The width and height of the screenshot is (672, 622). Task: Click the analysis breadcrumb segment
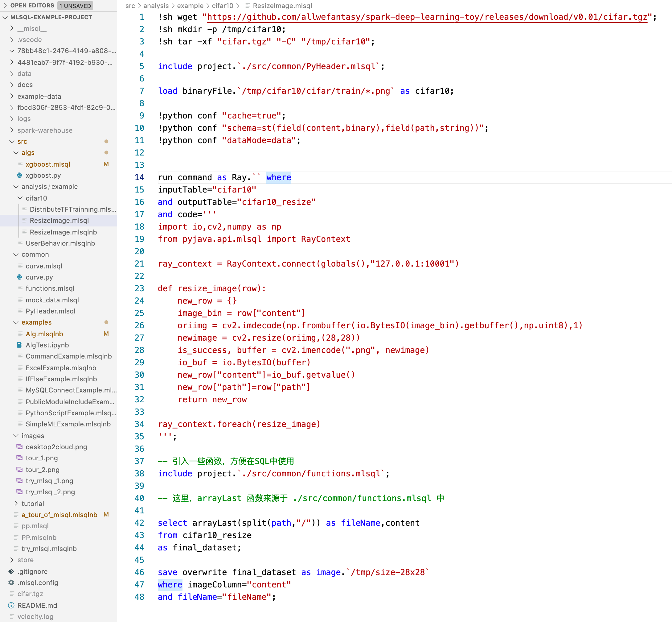156,6
